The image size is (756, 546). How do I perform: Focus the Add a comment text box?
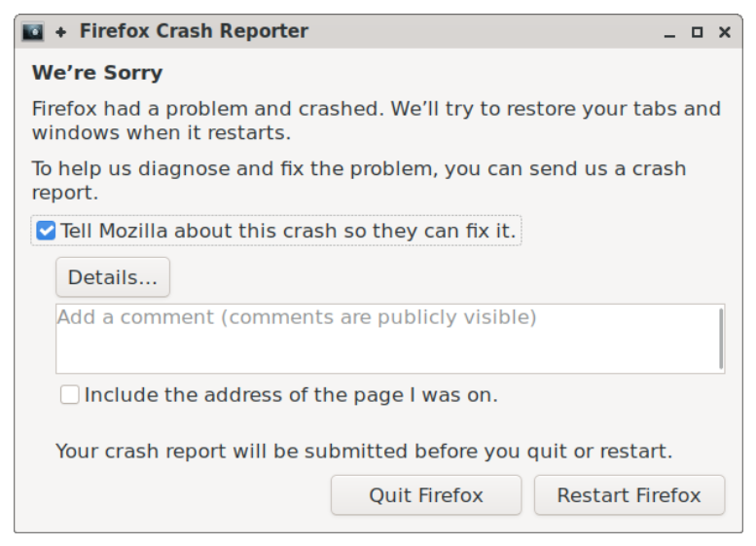(x=390, y=339)
